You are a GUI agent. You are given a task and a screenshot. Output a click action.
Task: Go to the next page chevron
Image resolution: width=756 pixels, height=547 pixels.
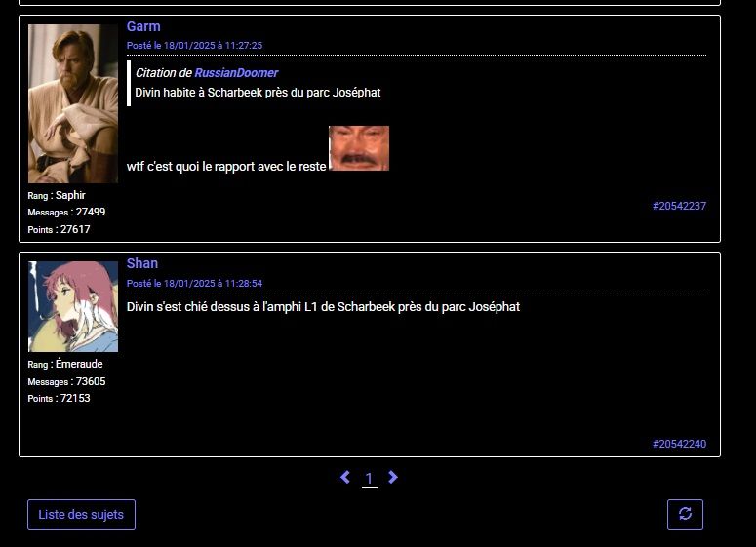click(393, 477)
